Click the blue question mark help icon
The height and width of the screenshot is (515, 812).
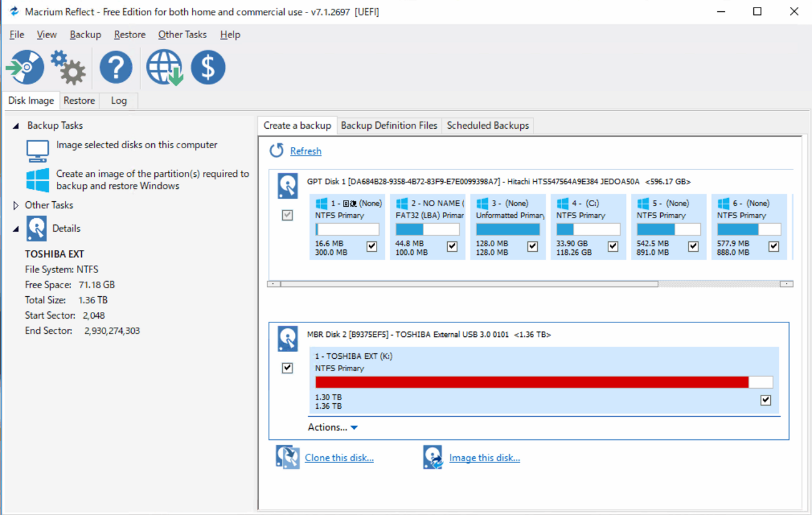tap(116, 67)
